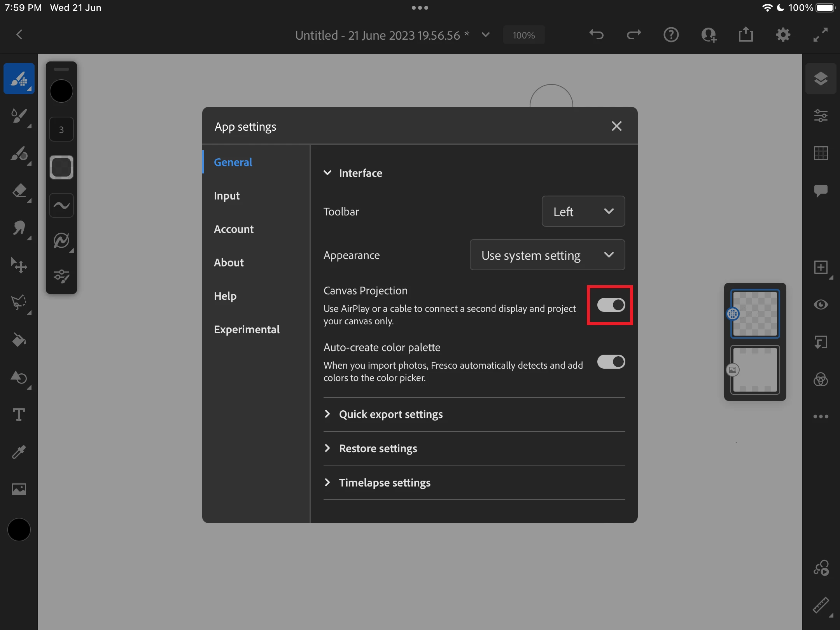Expand Quick export settings section
840x630 pixels.
pyautogui.click(x=390, y=414)
